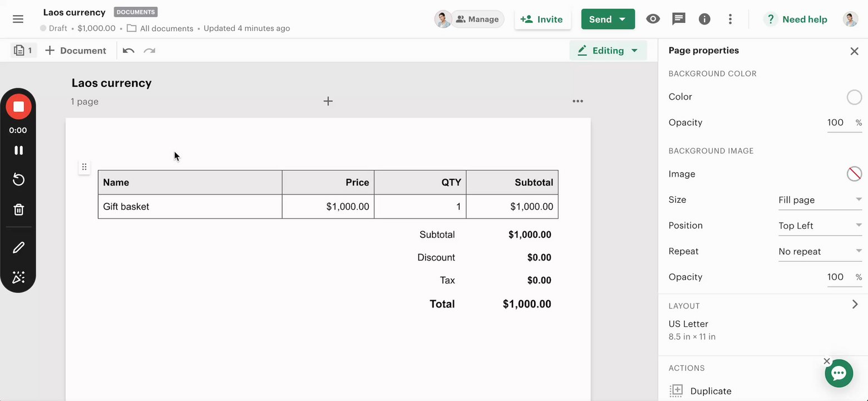Open the comments chat icon
The width and height of the screenshot is (868, 401).
(678, 19)
